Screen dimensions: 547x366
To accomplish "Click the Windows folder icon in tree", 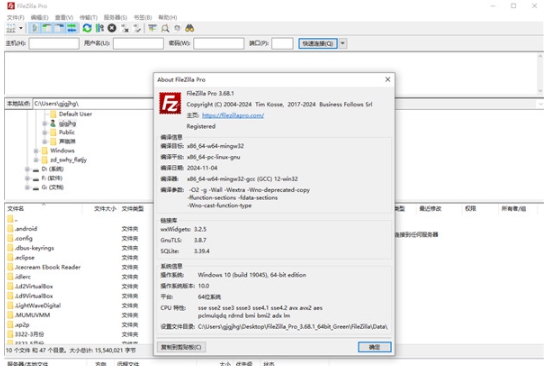I will [44, 151].
